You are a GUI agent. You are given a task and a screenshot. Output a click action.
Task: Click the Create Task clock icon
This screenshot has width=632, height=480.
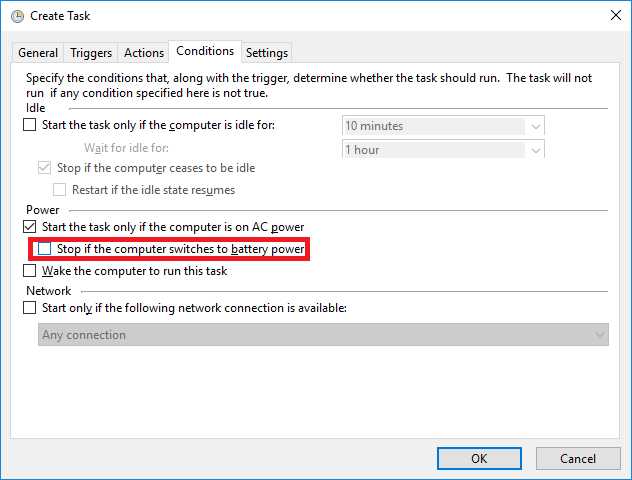[17, 16]
